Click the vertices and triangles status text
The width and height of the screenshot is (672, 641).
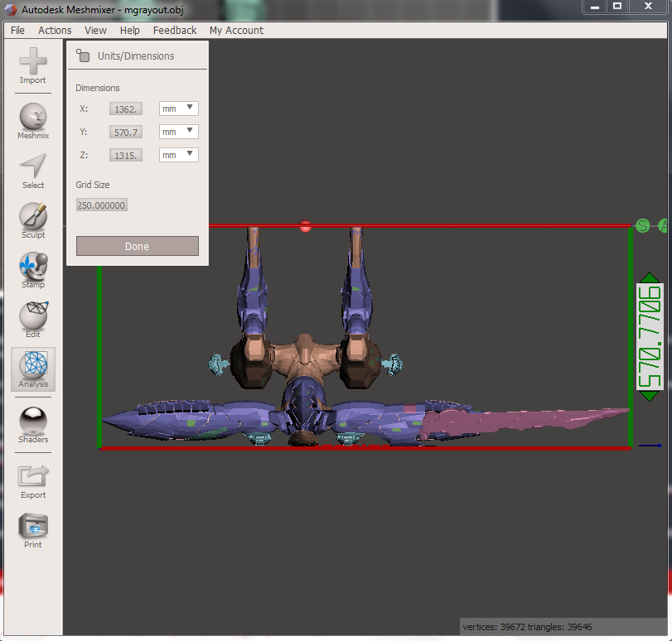click(x=527, y=627)
